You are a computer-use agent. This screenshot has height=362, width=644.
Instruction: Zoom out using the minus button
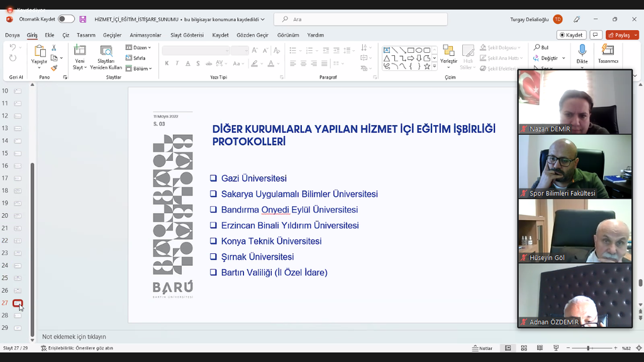pyautogui.click(x=568, y=348)
